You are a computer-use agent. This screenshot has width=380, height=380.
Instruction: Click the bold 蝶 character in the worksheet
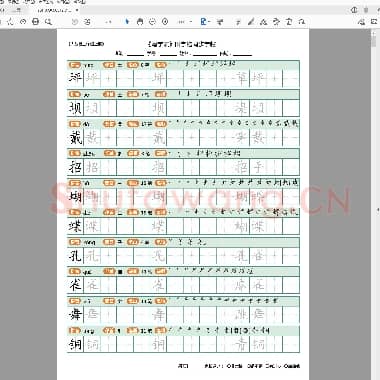coord(75,226)
